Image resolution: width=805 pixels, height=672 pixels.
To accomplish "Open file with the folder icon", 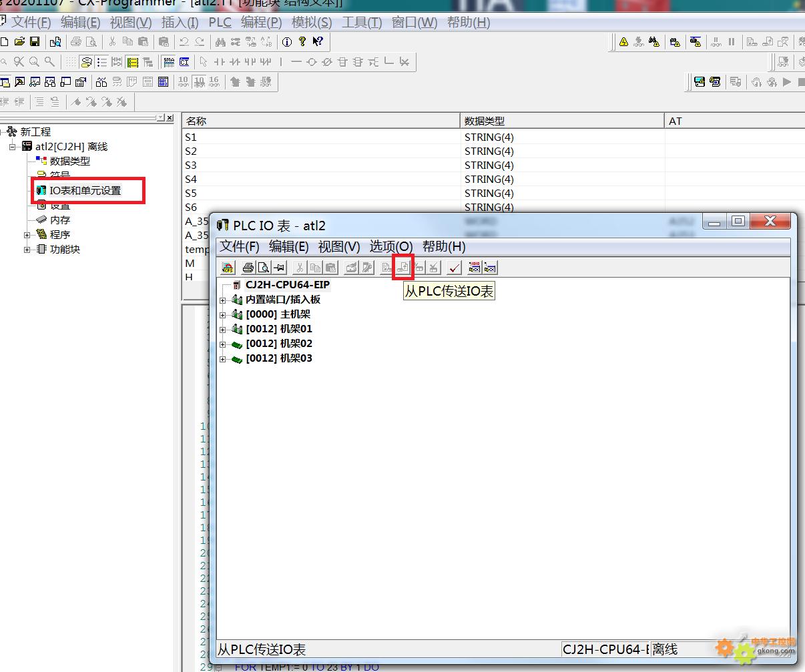I will pos(19,42).
